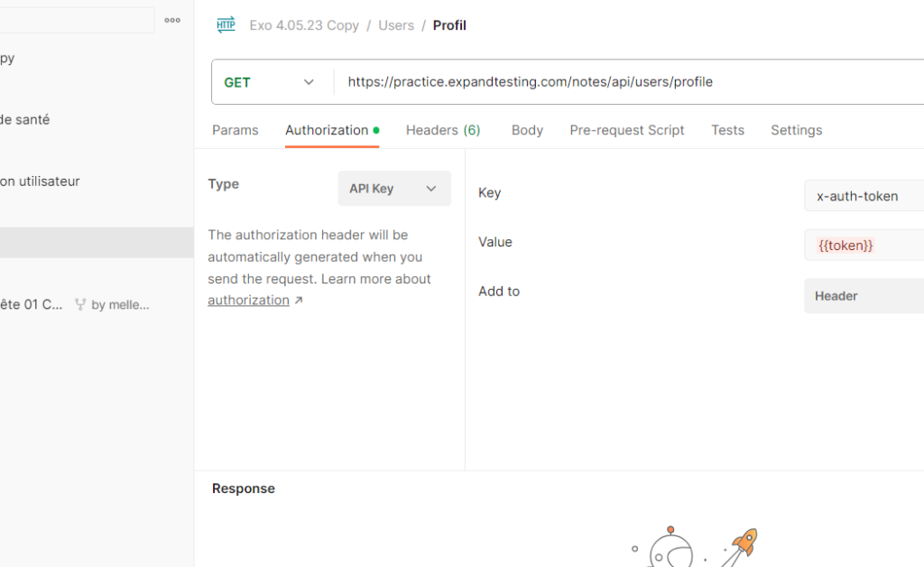Follow the 'authorization' learn more link

click(249, 301)
